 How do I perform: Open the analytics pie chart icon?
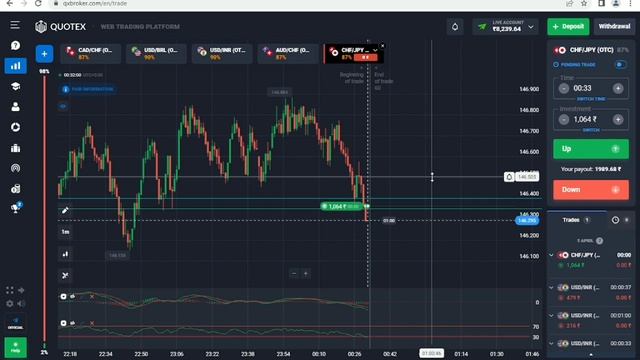tap(16, 127)
